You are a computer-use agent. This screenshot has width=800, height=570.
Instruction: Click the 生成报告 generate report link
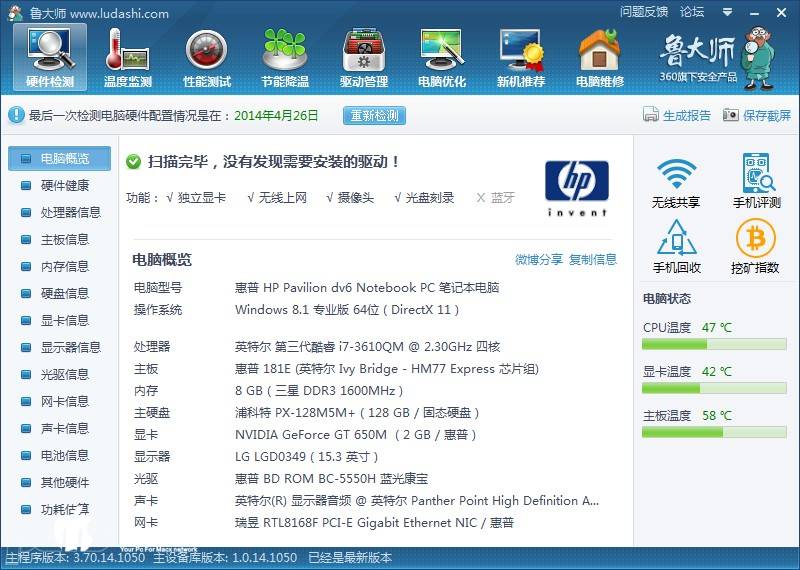coord(677,115)
